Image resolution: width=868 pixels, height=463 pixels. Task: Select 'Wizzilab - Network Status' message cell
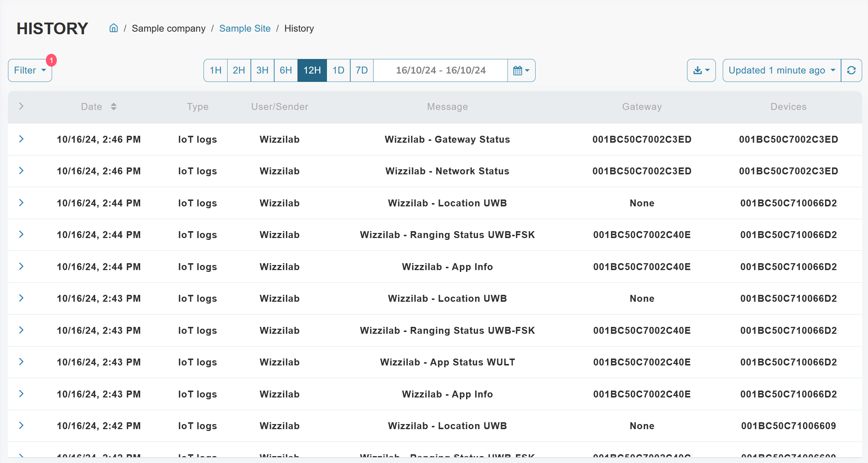click(447, 171)
